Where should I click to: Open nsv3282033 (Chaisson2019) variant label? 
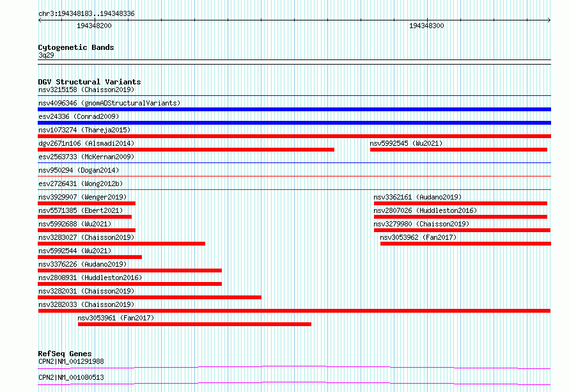tap(86, 304)
